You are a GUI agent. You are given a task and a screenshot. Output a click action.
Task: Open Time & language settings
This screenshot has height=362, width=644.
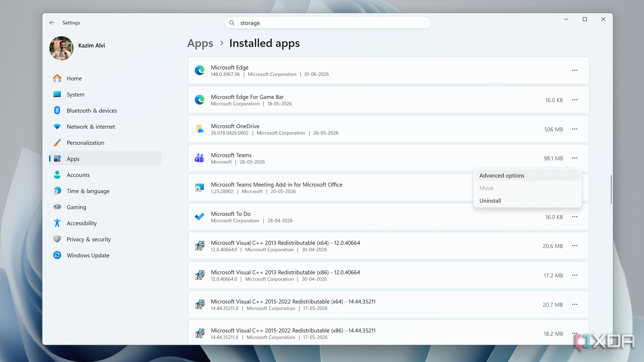[x=105, y=191]
